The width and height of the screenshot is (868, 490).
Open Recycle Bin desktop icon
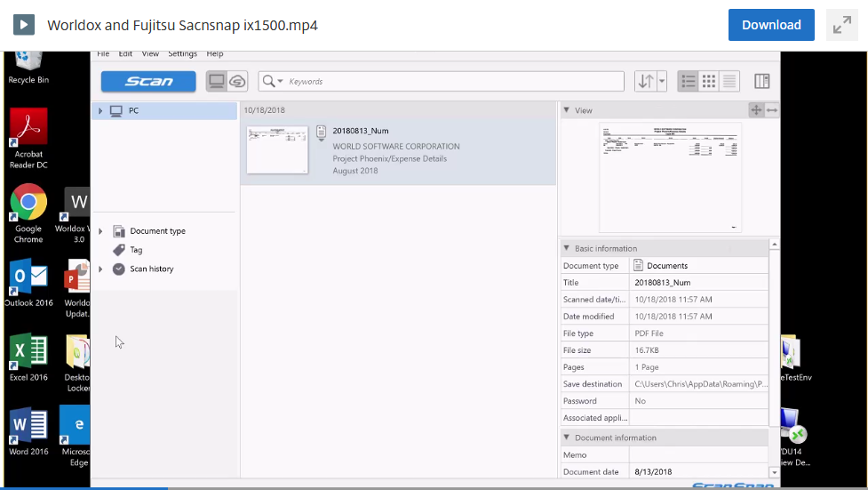(x=28, y=68)
